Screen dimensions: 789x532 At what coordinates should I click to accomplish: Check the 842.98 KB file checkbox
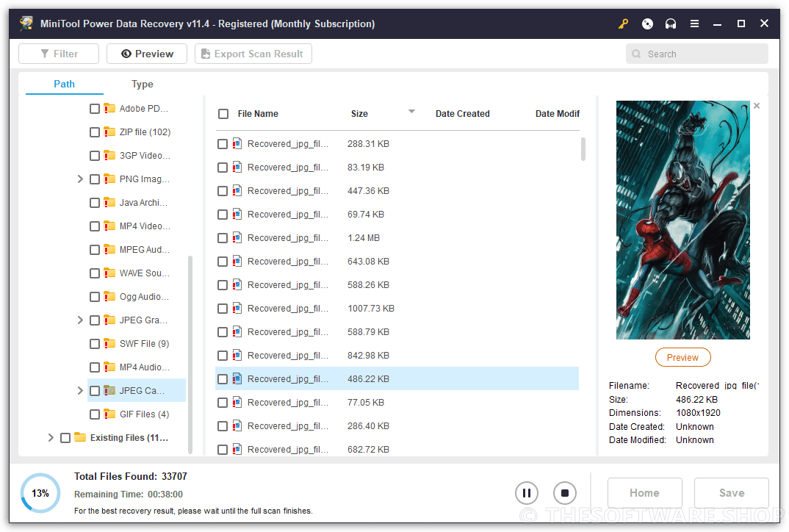point(223,356)
